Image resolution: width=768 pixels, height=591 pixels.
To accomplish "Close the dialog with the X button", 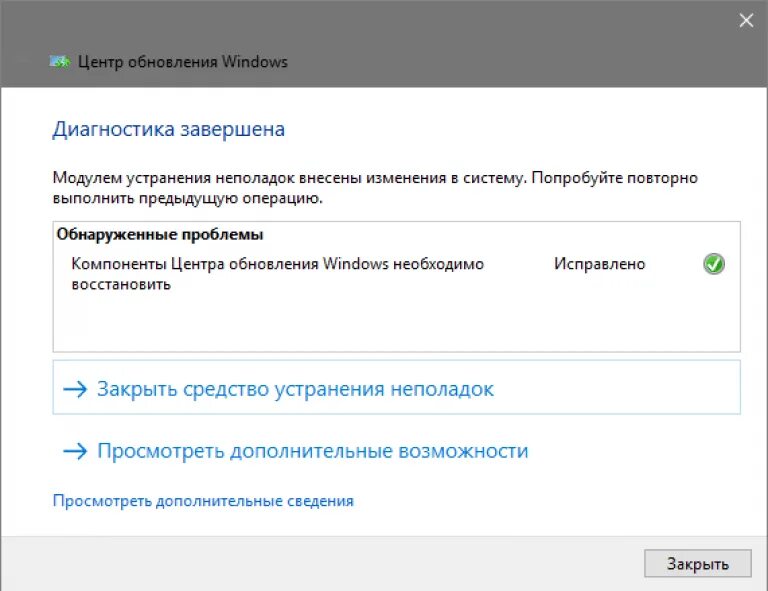I will click(746, 20).
